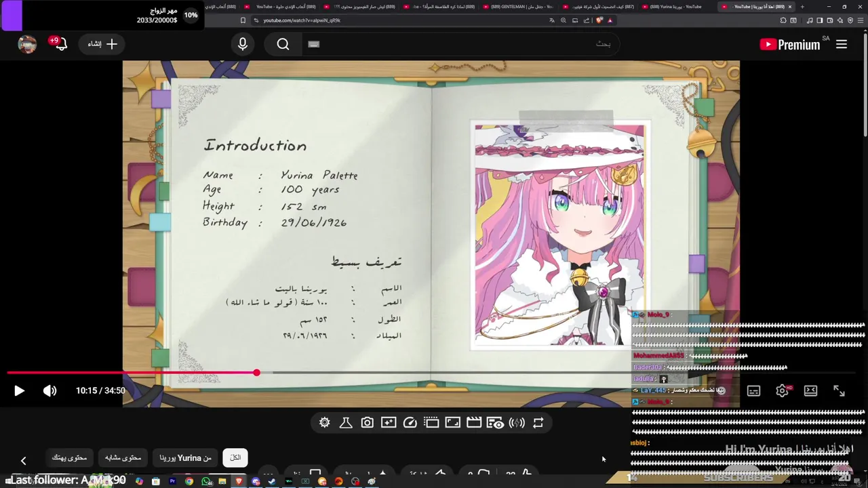Screen dimensions: 868x488
Task: Seek using the red playhead dot
Action: click(256, 373)
